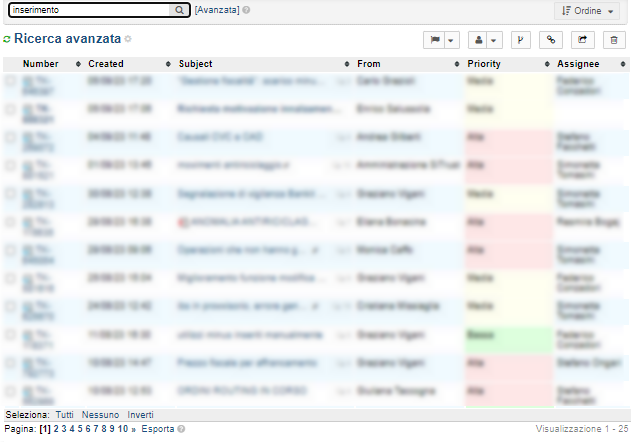
Task: Click the gear icon after Ricerca avanzata
Action: pos(128,40)
